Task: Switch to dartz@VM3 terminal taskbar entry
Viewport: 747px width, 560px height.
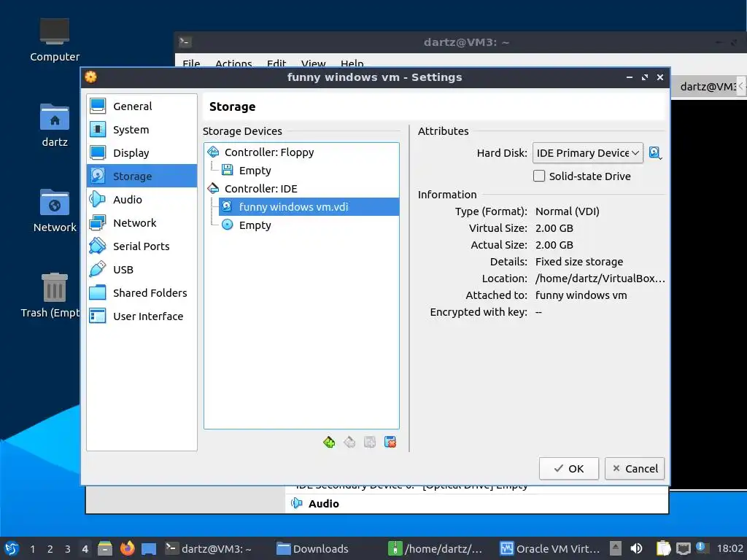Action: (209, 548)
